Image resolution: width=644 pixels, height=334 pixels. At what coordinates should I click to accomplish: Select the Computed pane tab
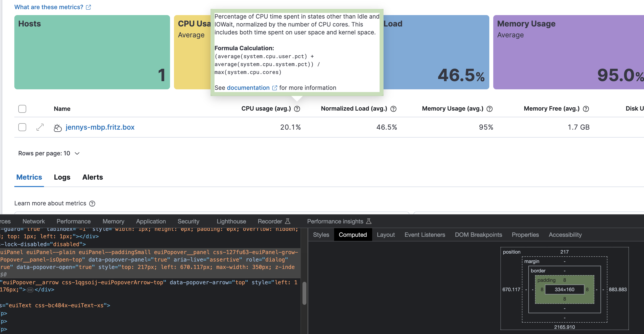353,235
